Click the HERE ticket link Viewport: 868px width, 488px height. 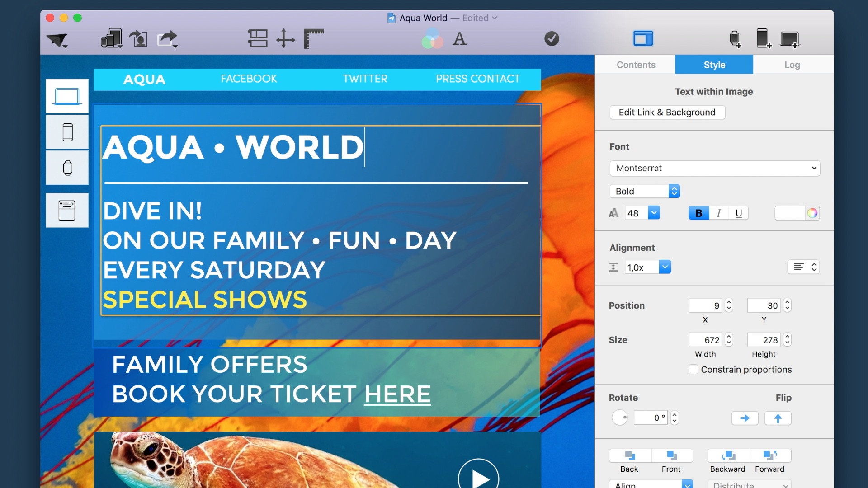[397, 394]
